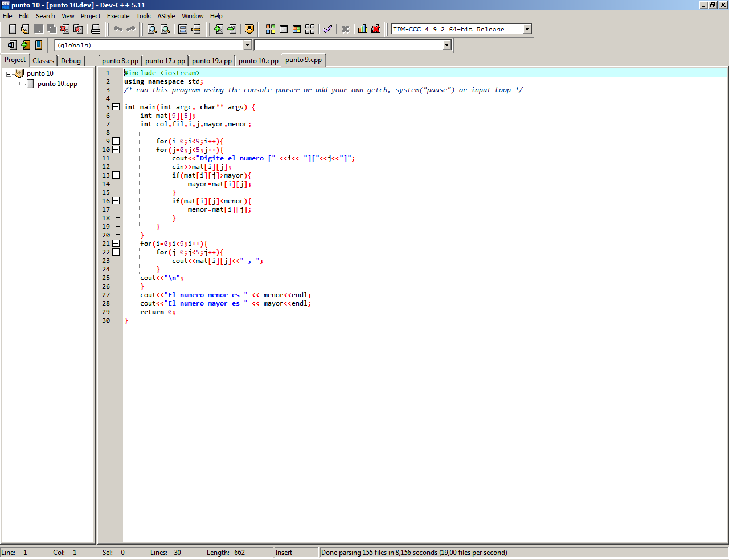
Task: Click the Profile analysis bar chart icon
Action: [362, 29]
